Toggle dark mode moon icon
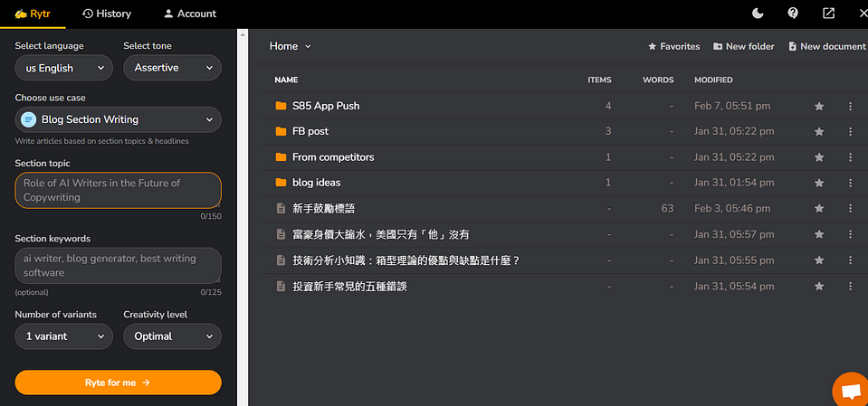Viewport: 868px width, 406px height. (758, 14)
